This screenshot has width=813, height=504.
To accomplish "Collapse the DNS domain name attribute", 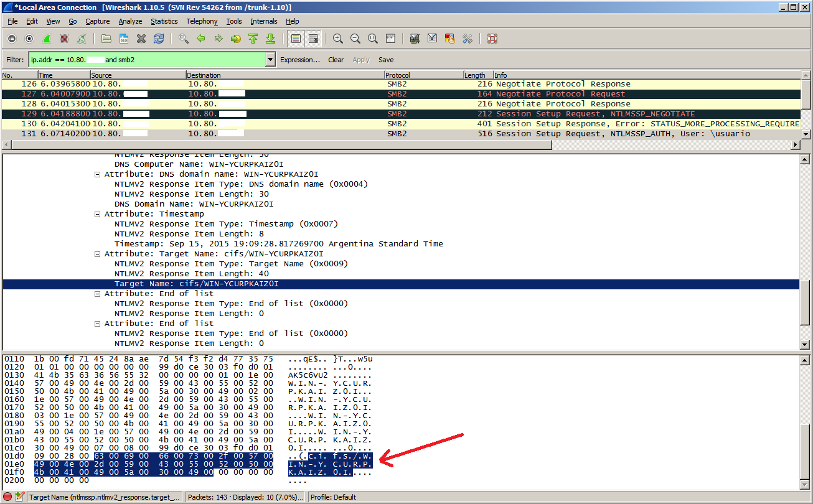I will [x=98, y=174].
